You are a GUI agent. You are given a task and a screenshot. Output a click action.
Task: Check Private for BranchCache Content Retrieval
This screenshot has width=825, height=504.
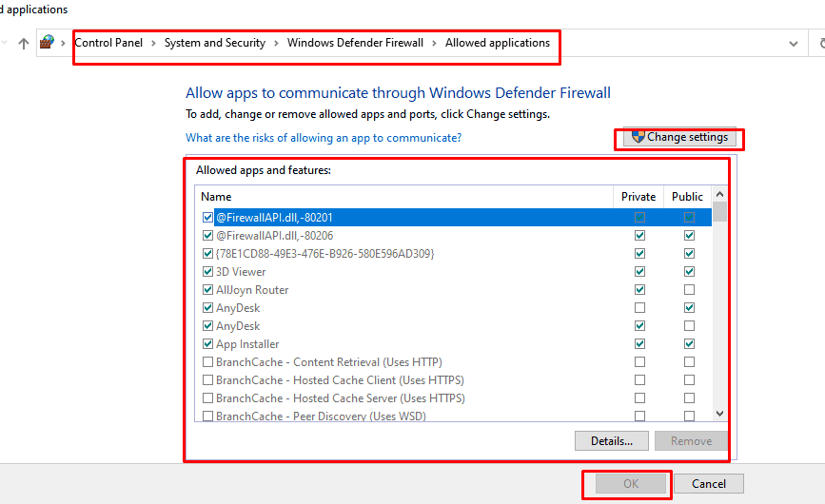coord(639,362)
